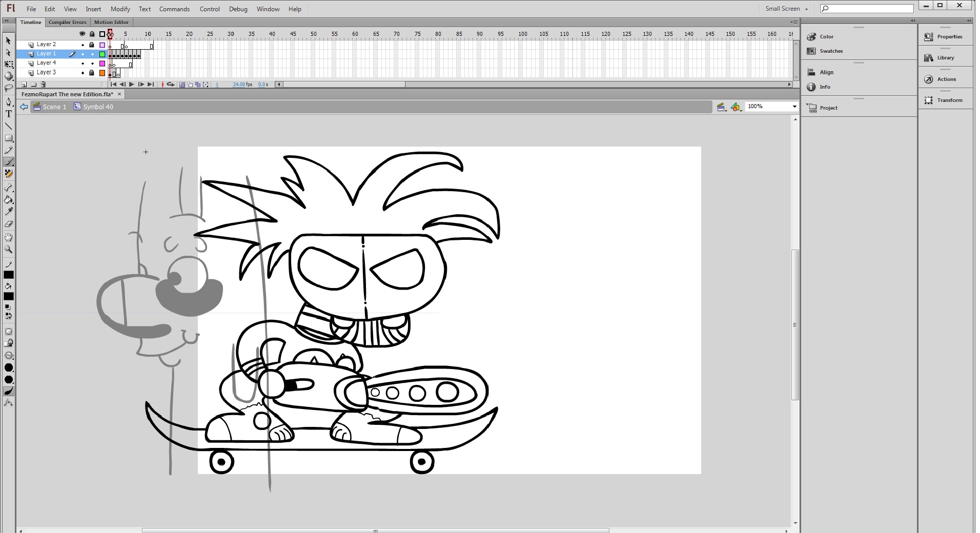Open the Modify menu
980x533 pixels.
click(x=120, y=9)
